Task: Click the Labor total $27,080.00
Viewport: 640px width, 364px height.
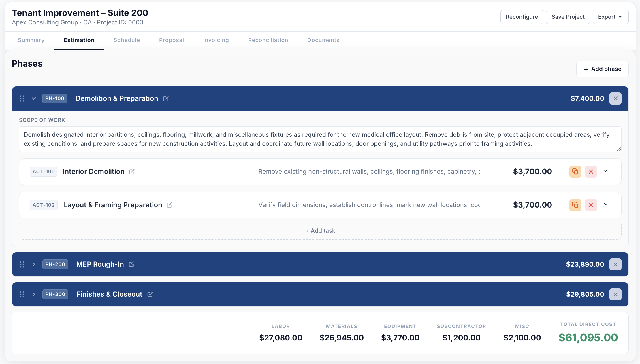Action: point(281,338)
